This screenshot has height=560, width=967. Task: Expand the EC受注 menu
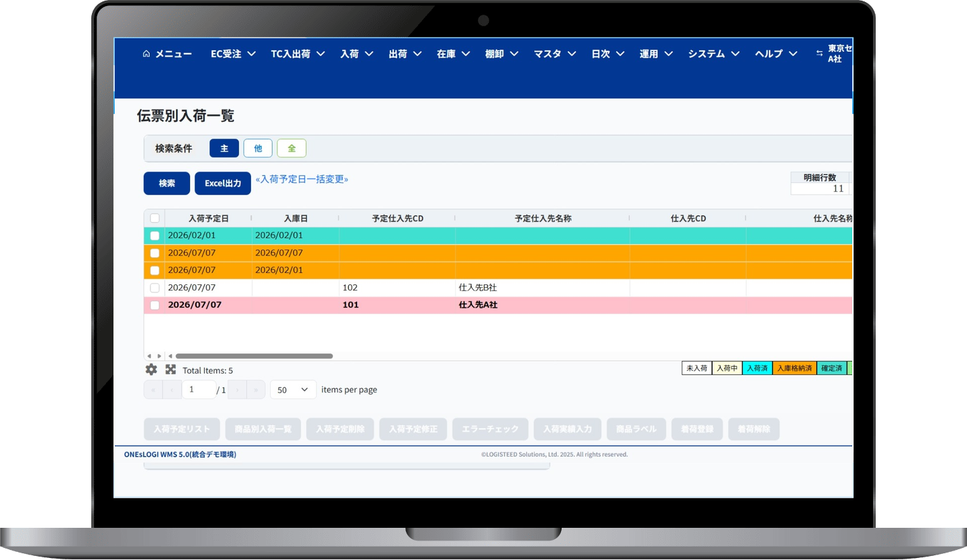[x=234, y=54]
